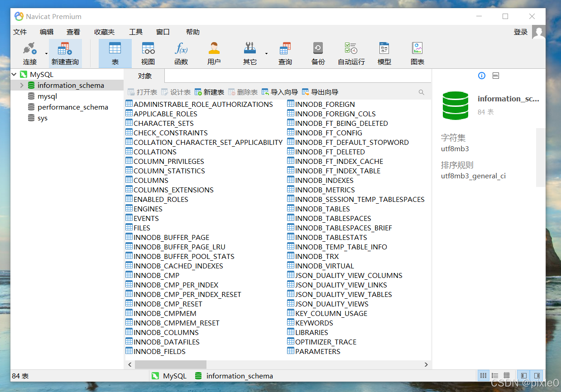The width and height of the screenshot is (561, 392).
Task: Toggle the left navigation pane button
Action: [x=524, y=376]
